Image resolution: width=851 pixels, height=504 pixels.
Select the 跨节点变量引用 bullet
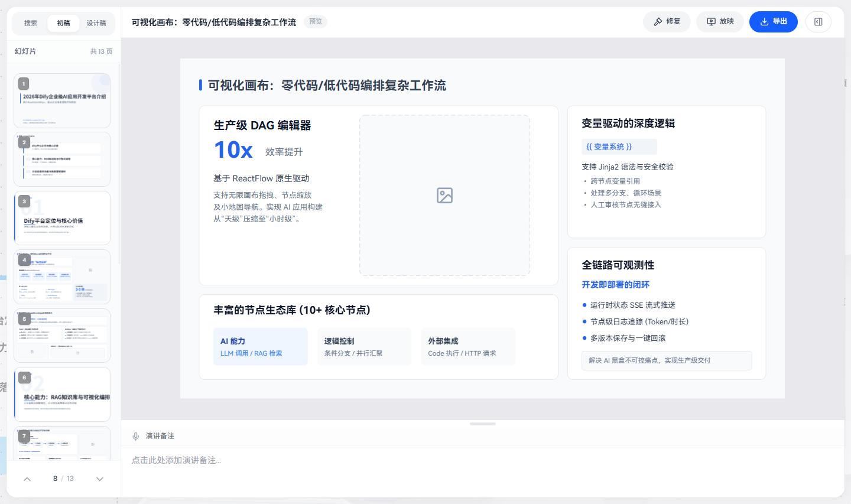[x=615, y=181]
